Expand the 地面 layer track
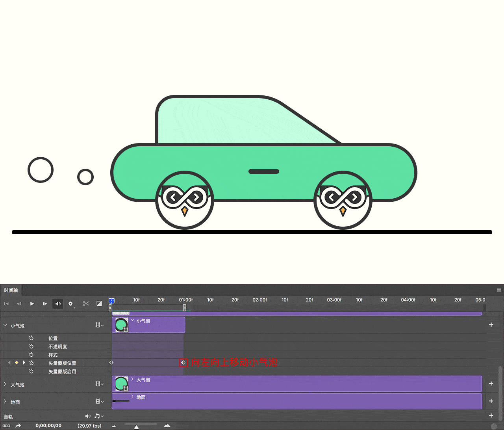Screen dimensions: 504x430 [x=5, y=402]
